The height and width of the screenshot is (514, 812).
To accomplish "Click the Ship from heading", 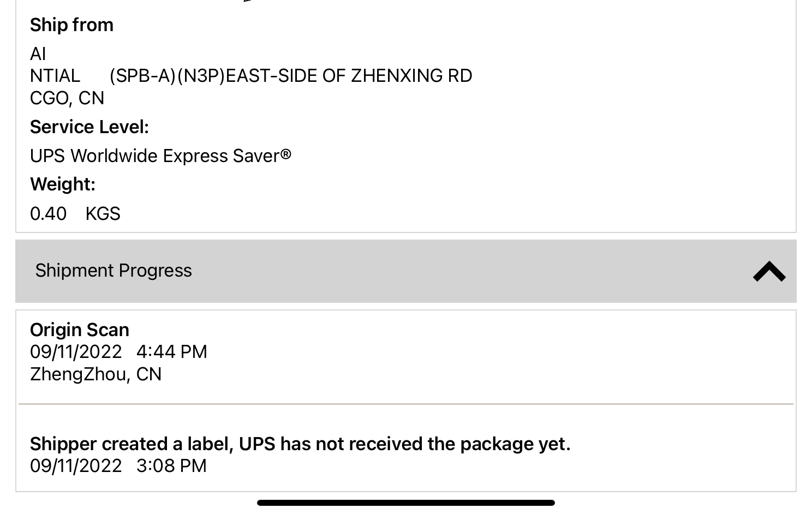I will [x=71, y=25].
